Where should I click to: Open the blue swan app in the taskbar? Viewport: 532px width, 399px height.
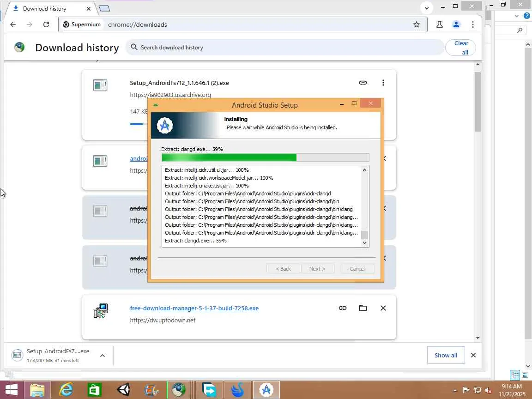(x=237, y=390)
